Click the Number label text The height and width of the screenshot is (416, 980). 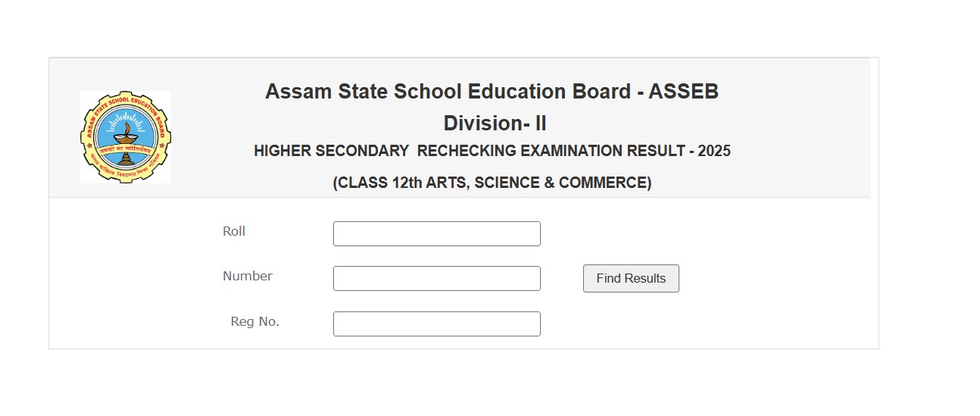[248, 276]
